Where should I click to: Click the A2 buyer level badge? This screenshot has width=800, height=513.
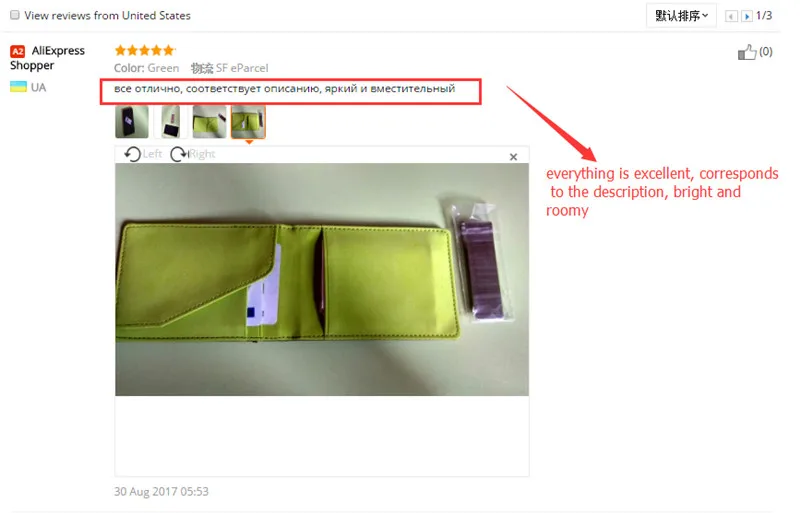tap(17, 51)
